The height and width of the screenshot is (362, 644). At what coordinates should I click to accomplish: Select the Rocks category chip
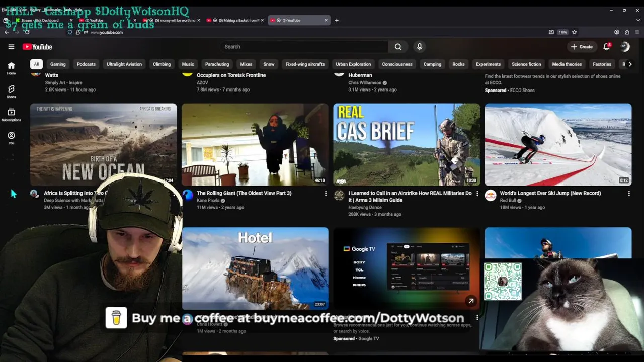click(x=458, y=64)
